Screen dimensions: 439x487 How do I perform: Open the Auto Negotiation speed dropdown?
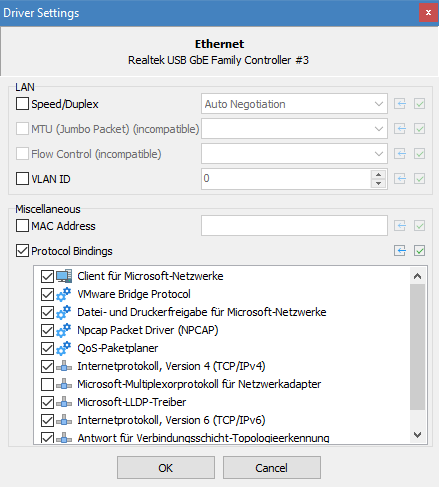pyautogui.click(x=294, y=104)
